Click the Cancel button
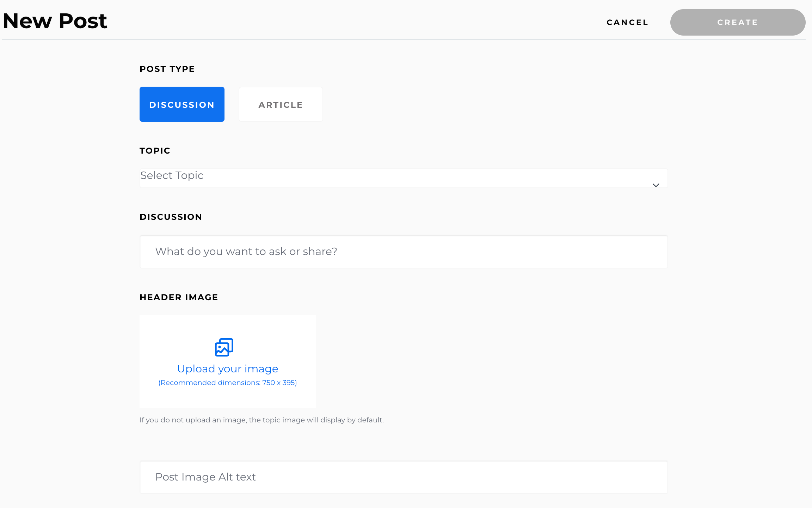This screenshot has height=508, width=812. coord(628,22)
